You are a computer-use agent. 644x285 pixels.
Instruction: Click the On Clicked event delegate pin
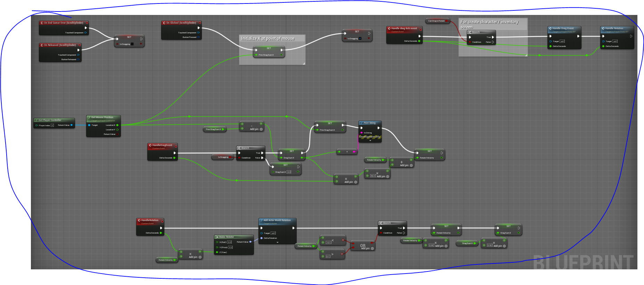(200, 23)
